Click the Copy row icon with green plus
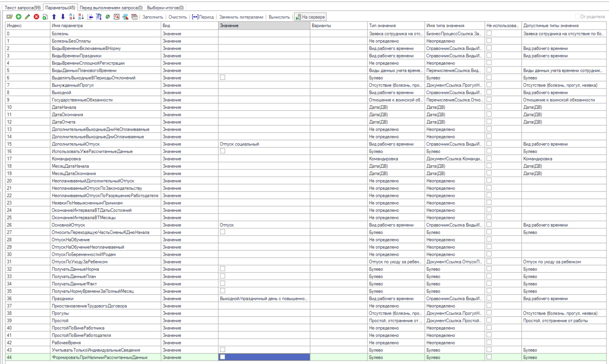The height and width of the screenshot is (364, 609). pyautogui.click(x=45, y=17)
